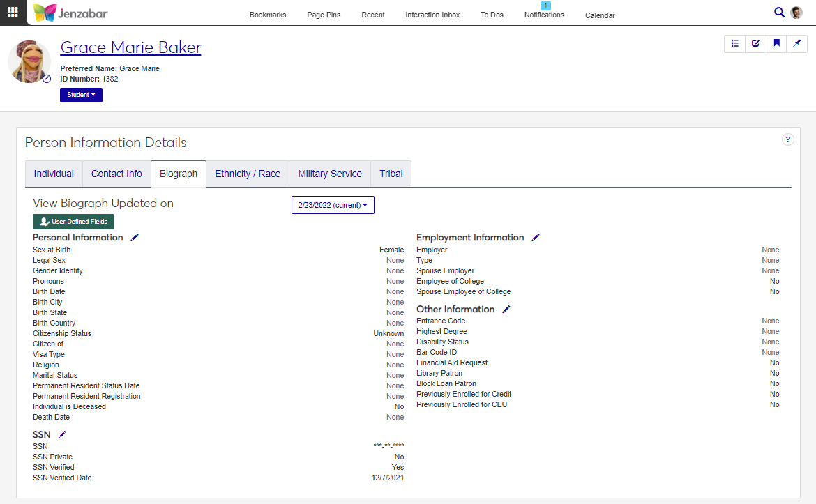Viewport: 816px width, 504px height.
Task: Bookmark this page using bookmark icon
Action: pos(776,44)
